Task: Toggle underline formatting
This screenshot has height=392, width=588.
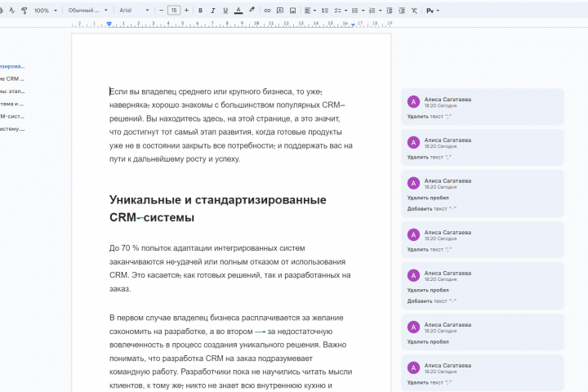Action: (225, 11)
